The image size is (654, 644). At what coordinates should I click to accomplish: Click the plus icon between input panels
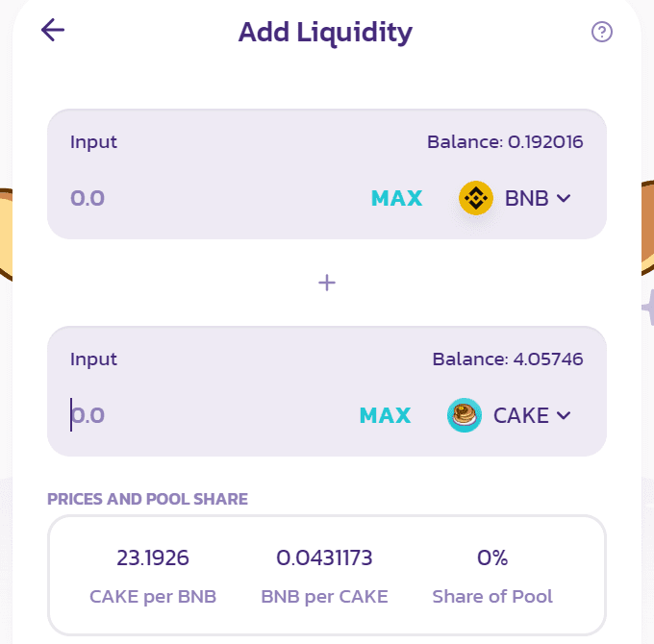(x=327, y=283)
